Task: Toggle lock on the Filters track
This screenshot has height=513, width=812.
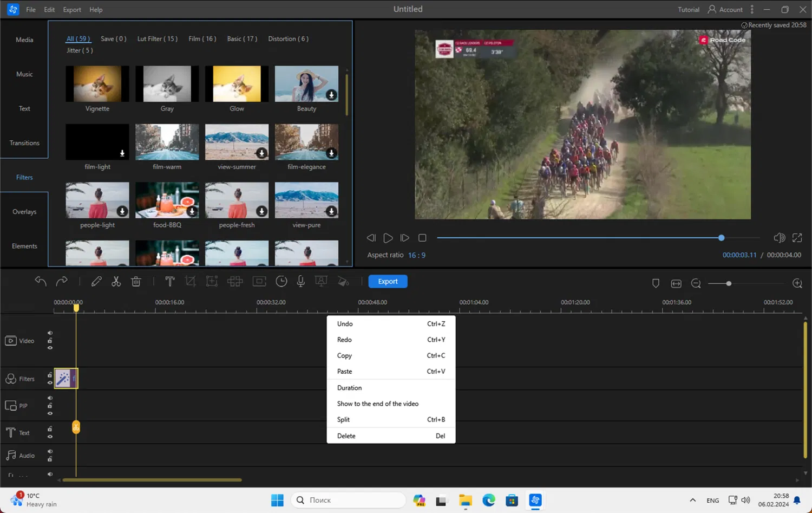Action: point(50,375)
